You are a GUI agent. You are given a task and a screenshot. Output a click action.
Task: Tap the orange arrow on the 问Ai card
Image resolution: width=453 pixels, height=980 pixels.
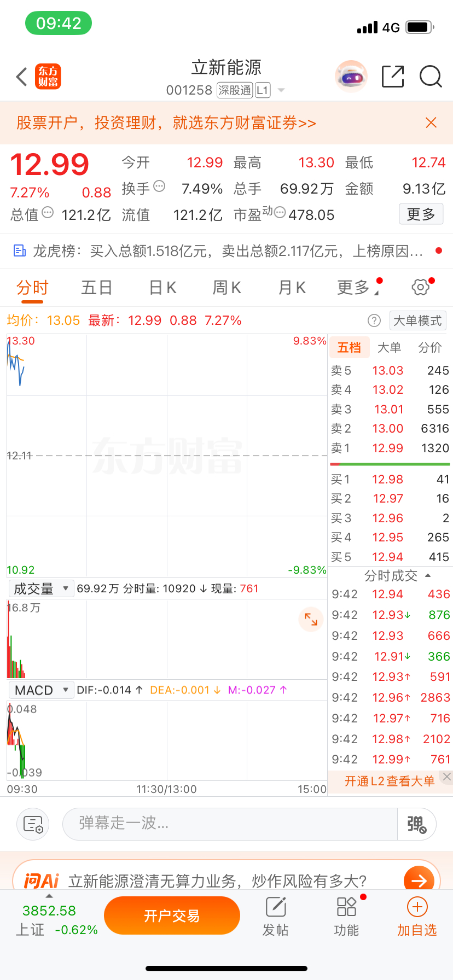point(419,880)
